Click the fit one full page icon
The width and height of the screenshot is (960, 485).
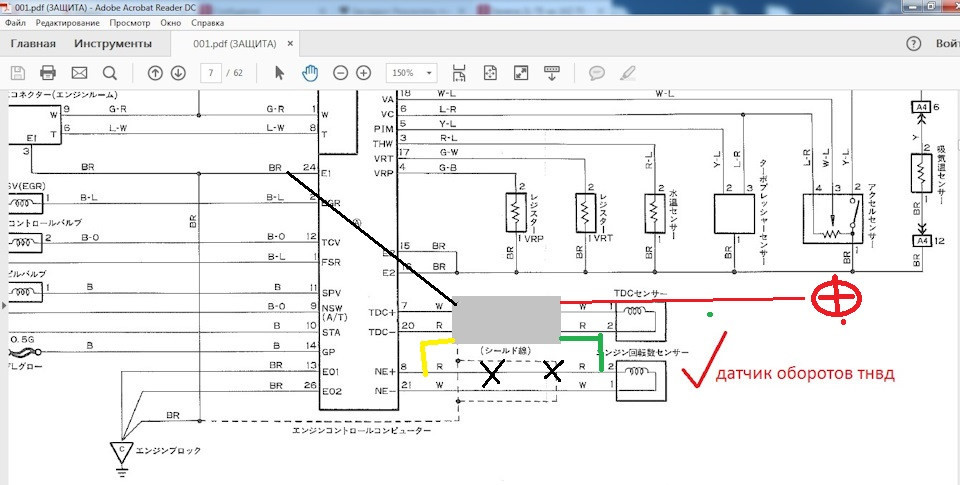(490, 73)
